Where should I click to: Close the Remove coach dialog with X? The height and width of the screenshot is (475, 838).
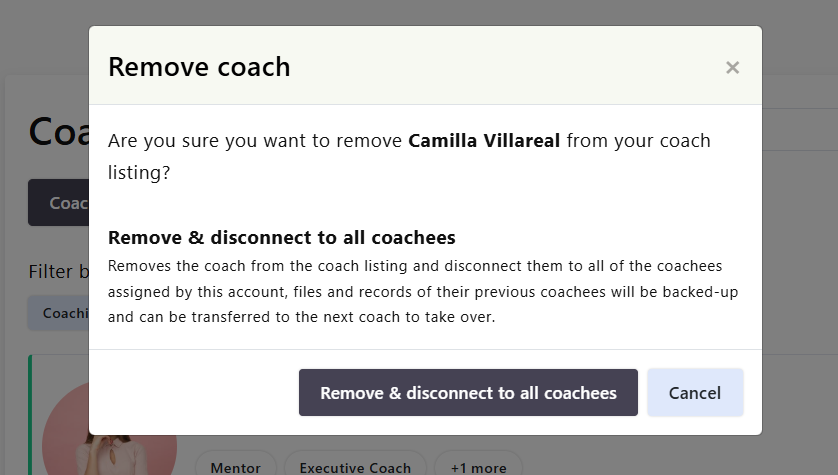[732, 68]
